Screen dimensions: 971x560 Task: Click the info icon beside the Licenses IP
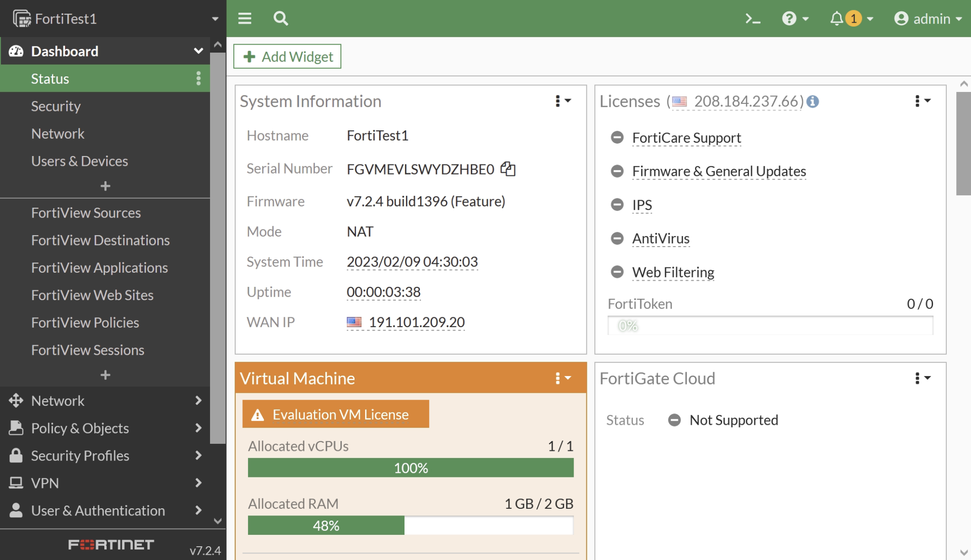812,101
